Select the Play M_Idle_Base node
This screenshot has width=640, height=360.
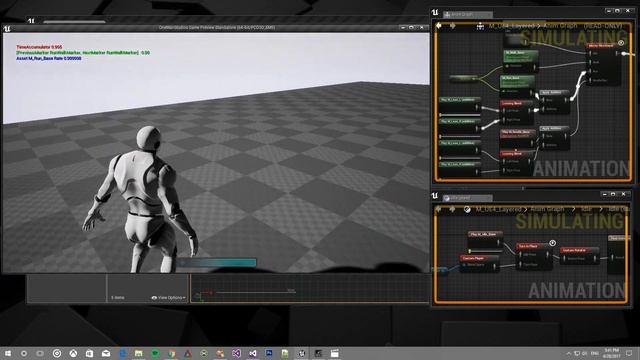click(485, 240)
